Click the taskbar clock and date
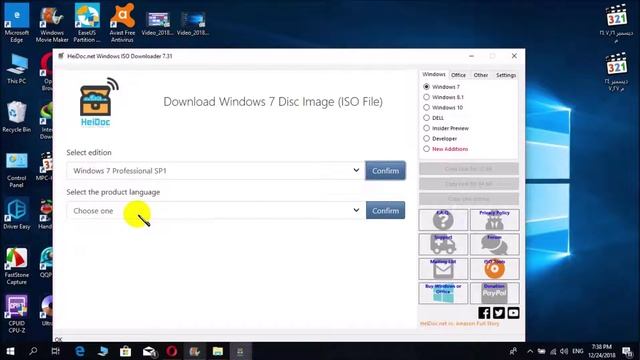Viewport: 640px width, 360px height. coord(603,351)
